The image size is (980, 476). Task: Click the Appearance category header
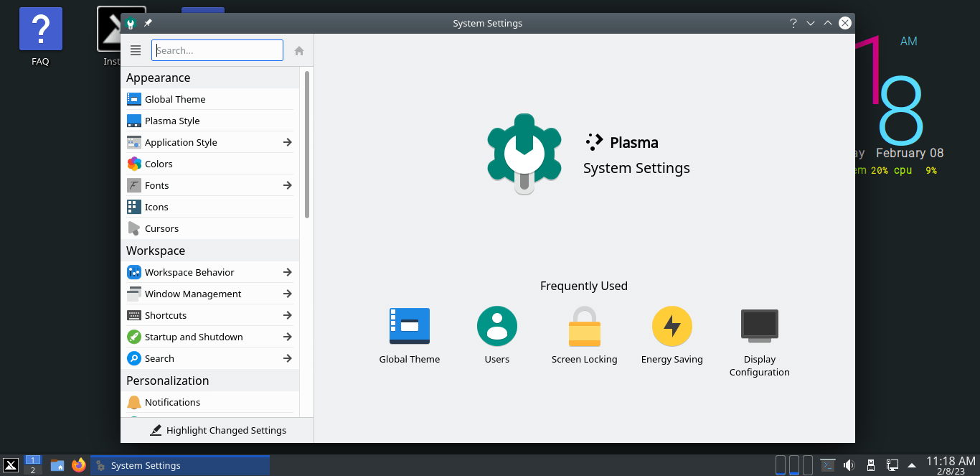pyautogui.click(x=159, y=78)
